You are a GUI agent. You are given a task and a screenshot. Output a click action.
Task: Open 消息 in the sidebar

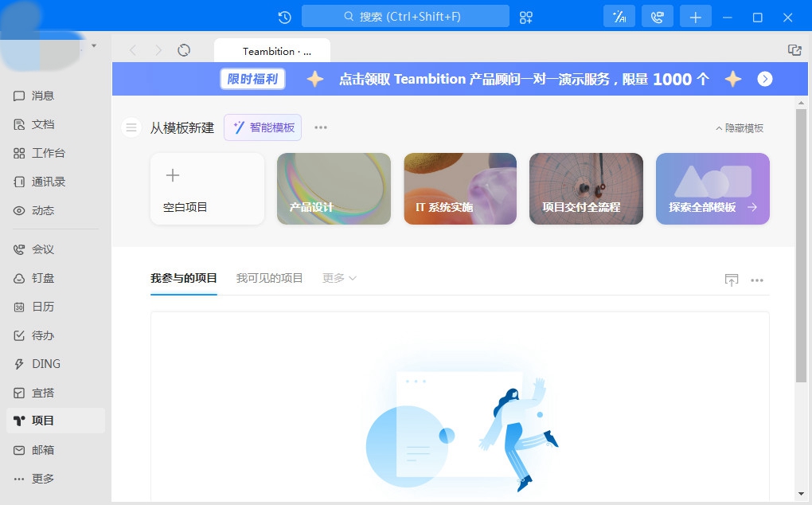[x=56, y=96]
